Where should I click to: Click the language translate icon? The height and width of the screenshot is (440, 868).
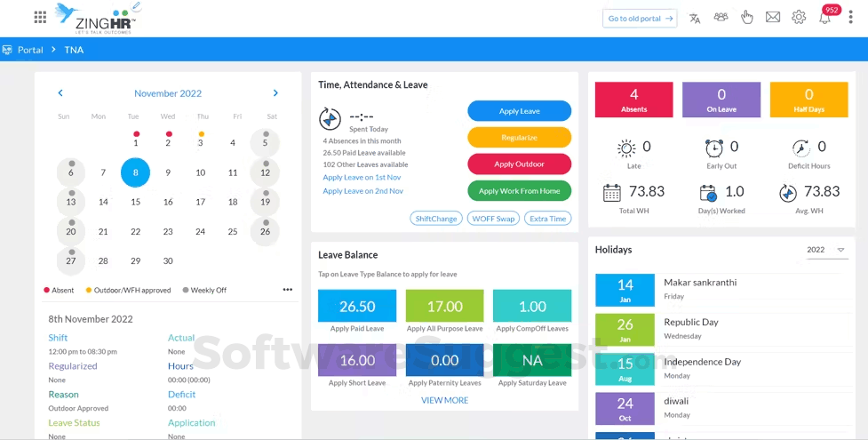695,18
